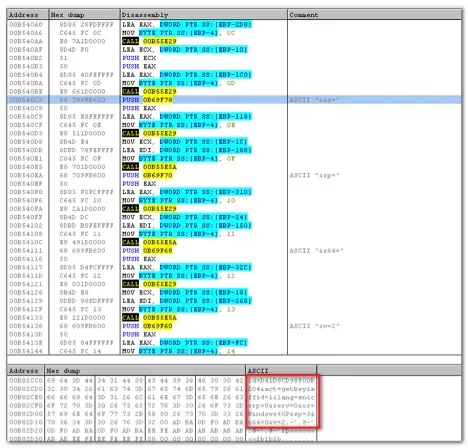Click instruction LEA EAX, [EBP-1C0]

pos(187,75)
